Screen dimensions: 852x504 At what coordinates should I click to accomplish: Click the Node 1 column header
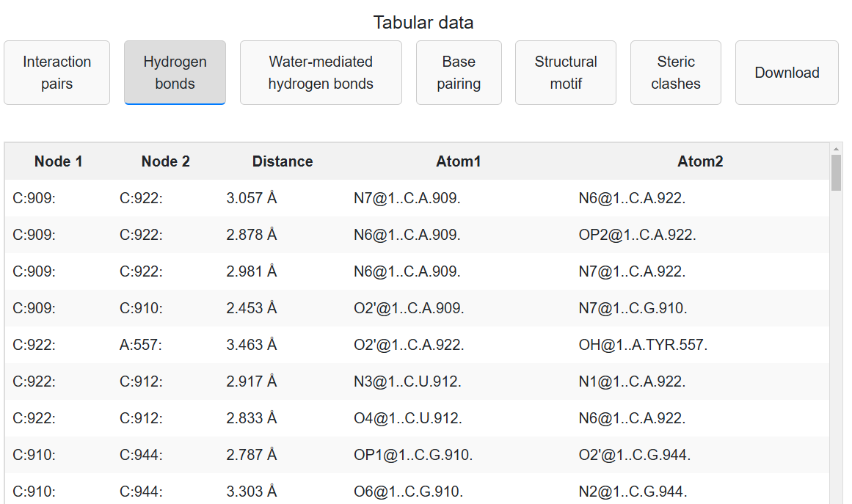coord(58,161)
